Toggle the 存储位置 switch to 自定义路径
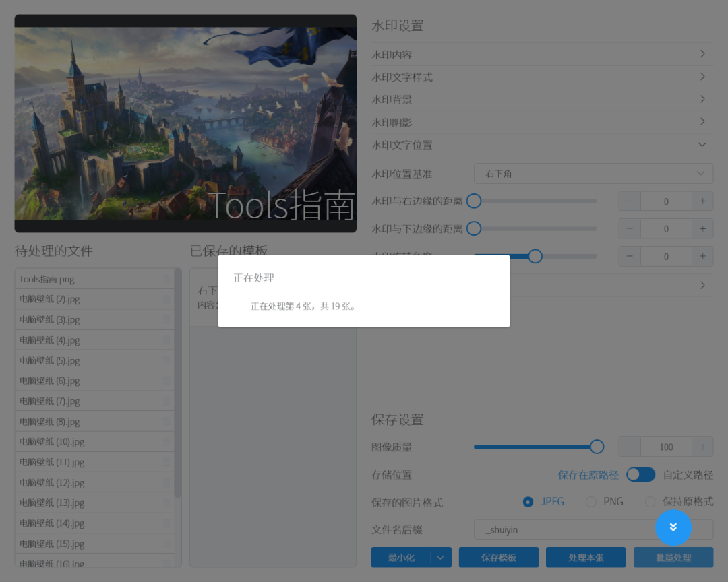728x582 pixels. click(641, 474)
